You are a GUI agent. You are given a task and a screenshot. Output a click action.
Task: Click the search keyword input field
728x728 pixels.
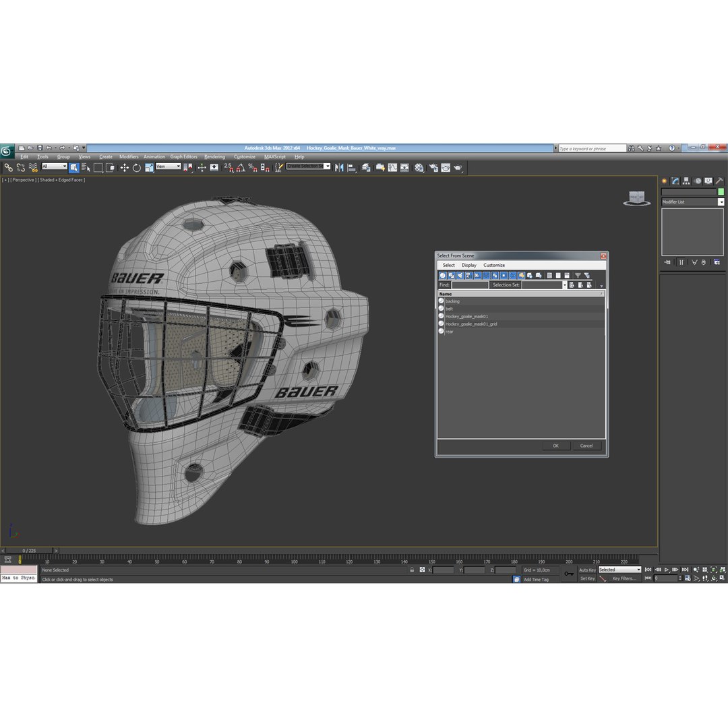pos(592,148)
